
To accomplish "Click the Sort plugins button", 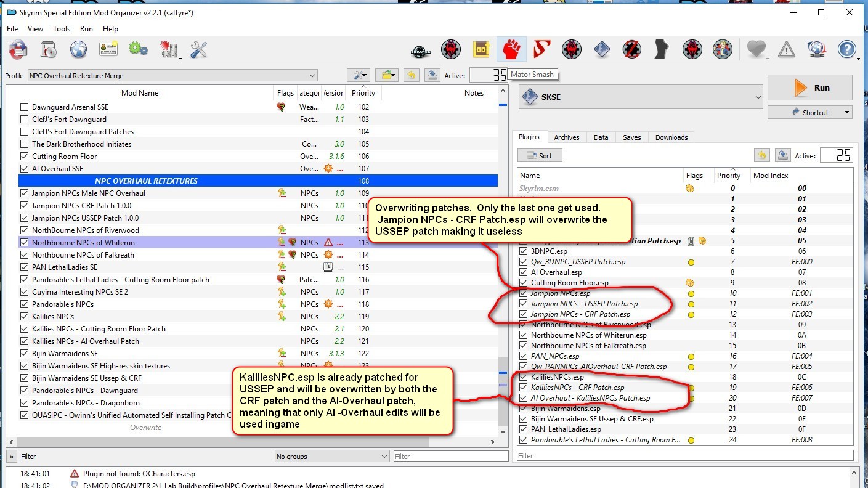I will click(x=540, y=156).
